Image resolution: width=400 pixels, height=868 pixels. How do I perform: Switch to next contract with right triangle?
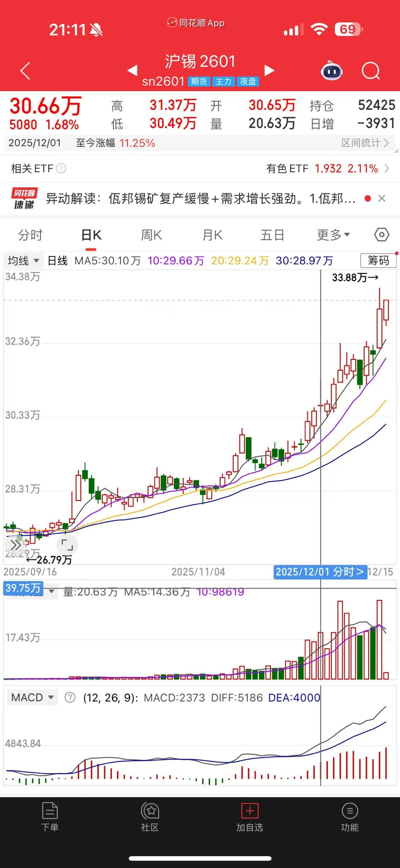point(269,71)
